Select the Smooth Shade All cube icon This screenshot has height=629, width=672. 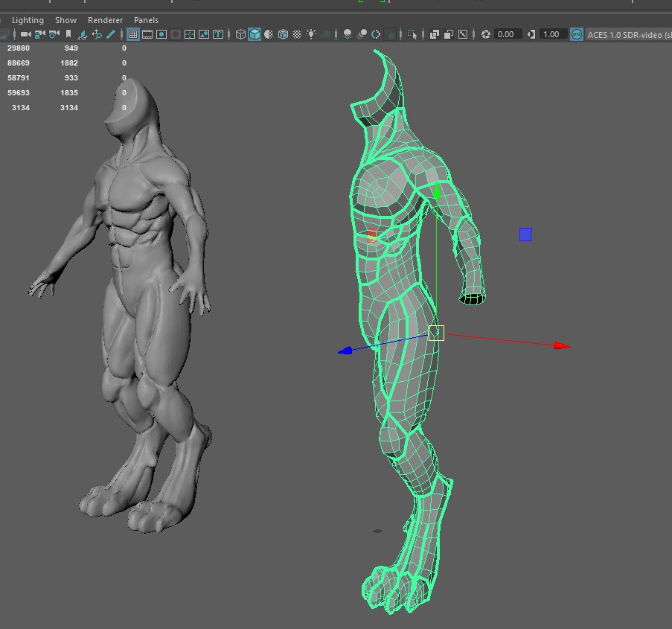point(255,34)
